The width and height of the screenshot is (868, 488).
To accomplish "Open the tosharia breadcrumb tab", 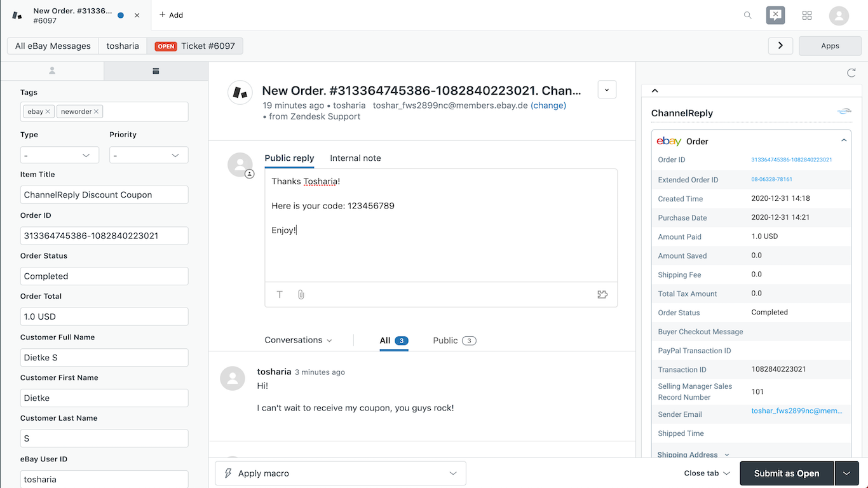I will [123, 46].
